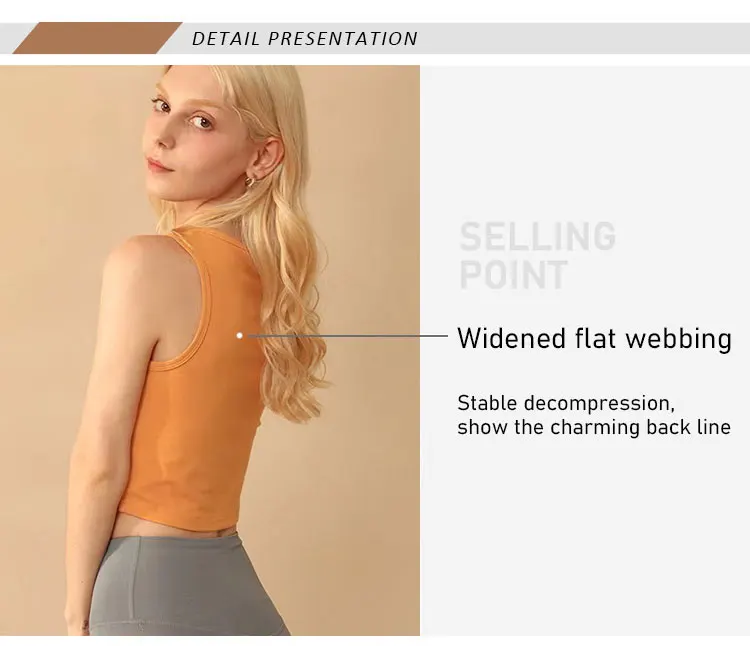The width and height of the screenshot is (750, 646).
Task: Click the text 'show the charming back line'
Action: coord(594,427)
